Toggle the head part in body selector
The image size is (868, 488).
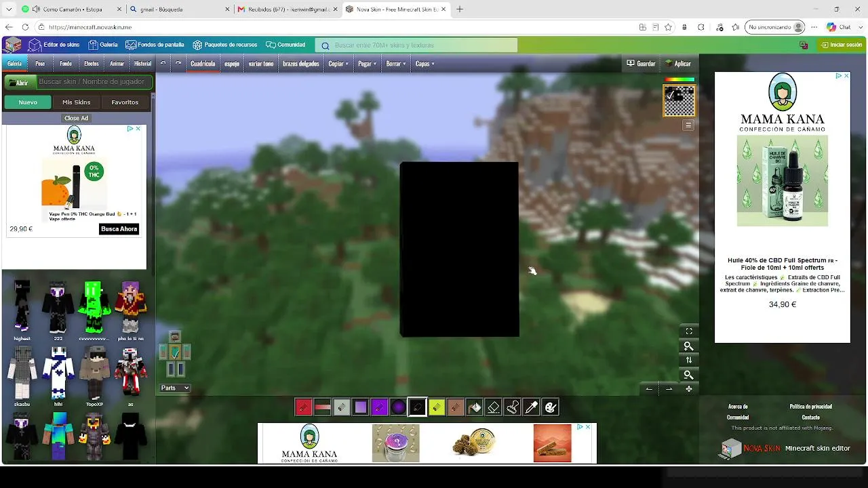175,337
